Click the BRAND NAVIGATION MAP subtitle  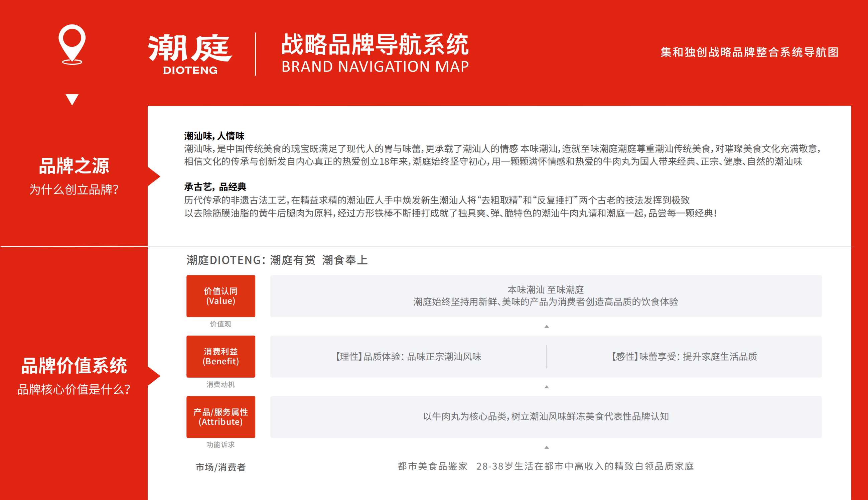[x=375, y=67]
